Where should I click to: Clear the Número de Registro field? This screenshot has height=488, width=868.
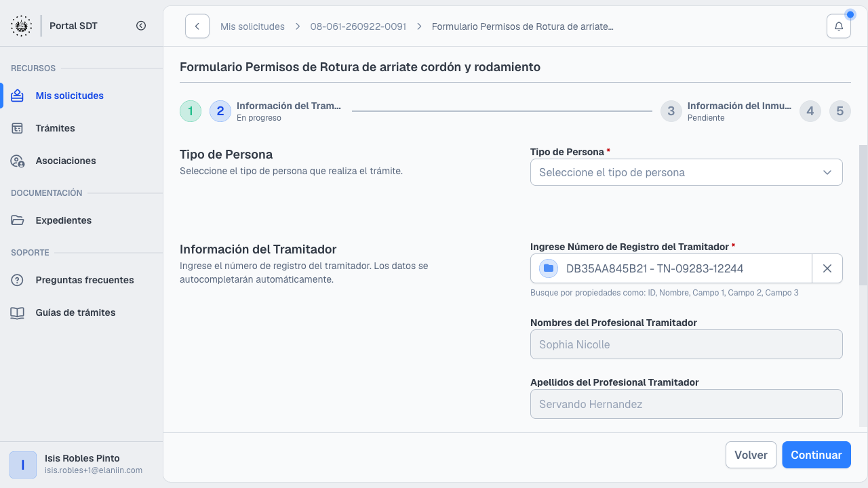(827, 268)
